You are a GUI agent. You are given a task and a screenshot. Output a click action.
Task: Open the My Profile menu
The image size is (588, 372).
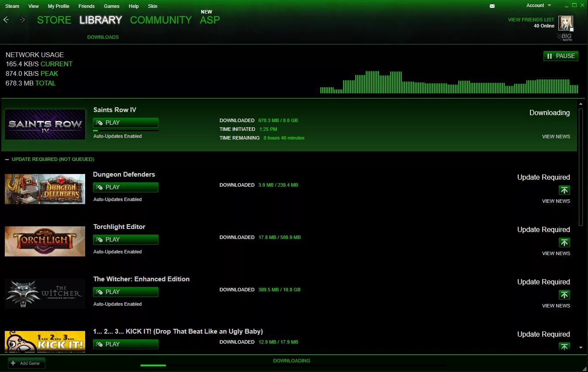tap(58, 6)
